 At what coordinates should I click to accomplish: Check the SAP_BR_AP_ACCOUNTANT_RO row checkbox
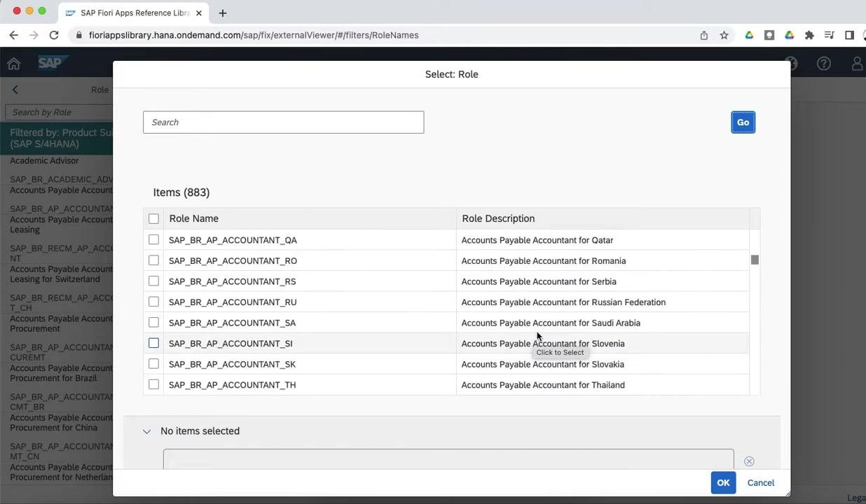153,260
